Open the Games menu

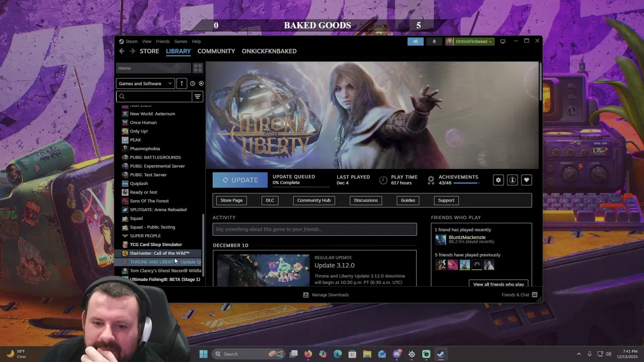coord(181,41)
